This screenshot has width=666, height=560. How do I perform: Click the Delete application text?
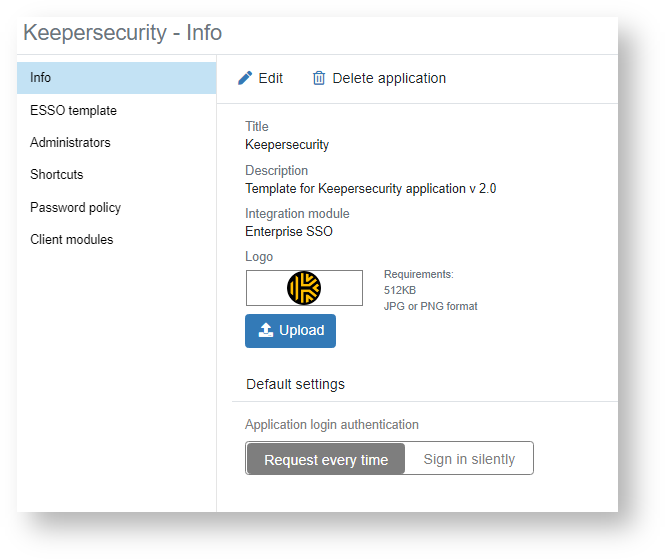tap(389, 78)
